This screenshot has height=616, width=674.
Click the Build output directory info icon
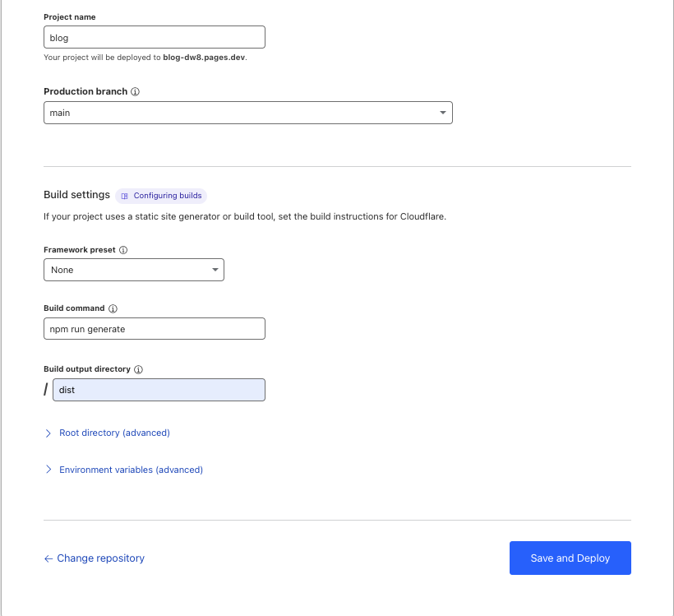pos(136,368)
